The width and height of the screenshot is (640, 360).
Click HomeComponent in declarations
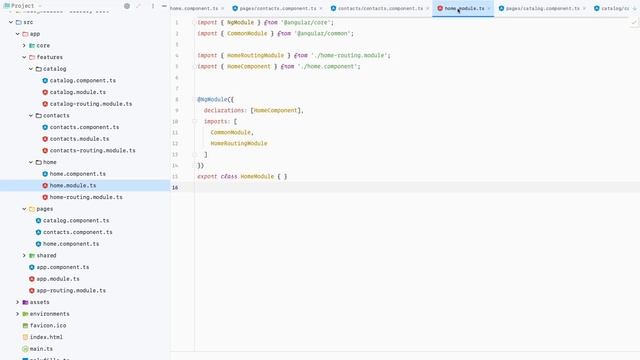pyautogui.click(x=276, y=110)
